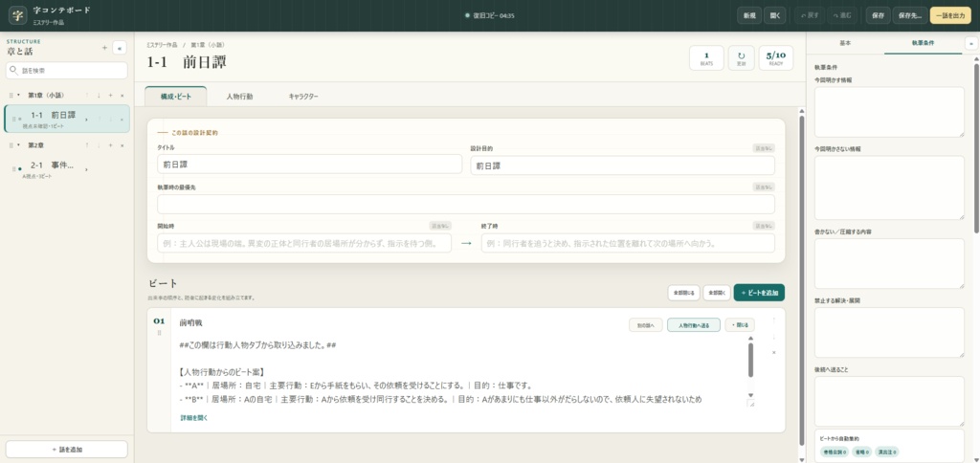Screen dimensions: 980x463
Task: Collapse the 第1章 chapter tree
Action: [x=19, y=95]
